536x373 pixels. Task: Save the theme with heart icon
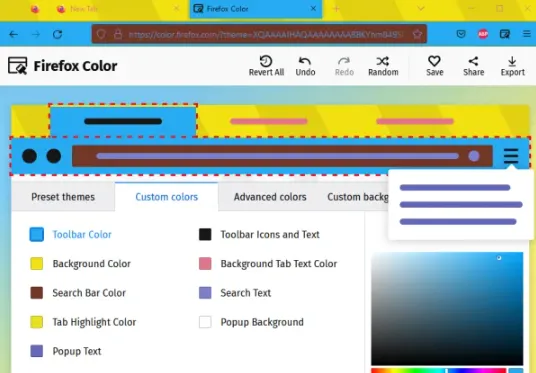434,66
